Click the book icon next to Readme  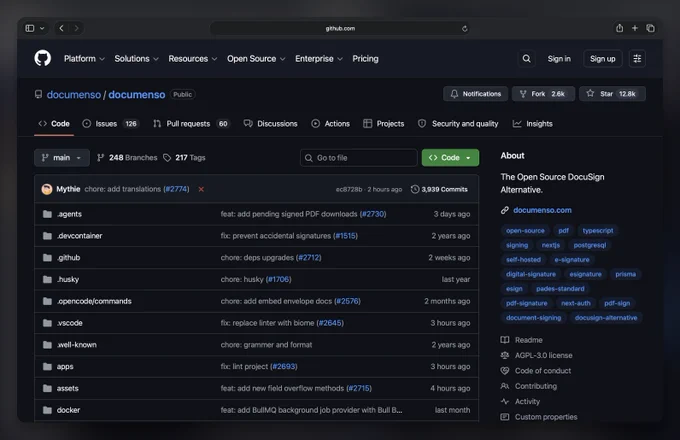click(505, 340)
